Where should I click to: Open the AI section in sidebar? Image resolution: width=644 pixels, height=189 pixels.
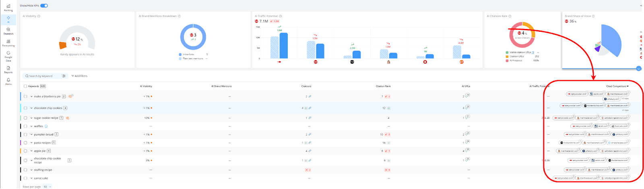pos(8,19)
